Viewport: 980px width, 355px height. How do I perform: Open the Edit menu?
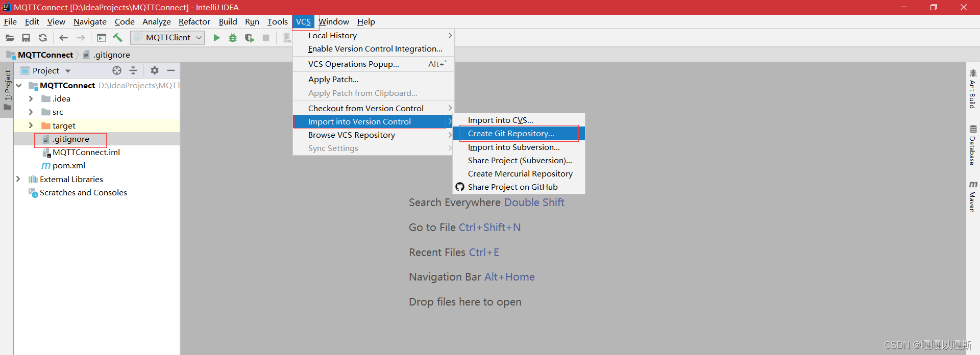click(x=32, y=21)
